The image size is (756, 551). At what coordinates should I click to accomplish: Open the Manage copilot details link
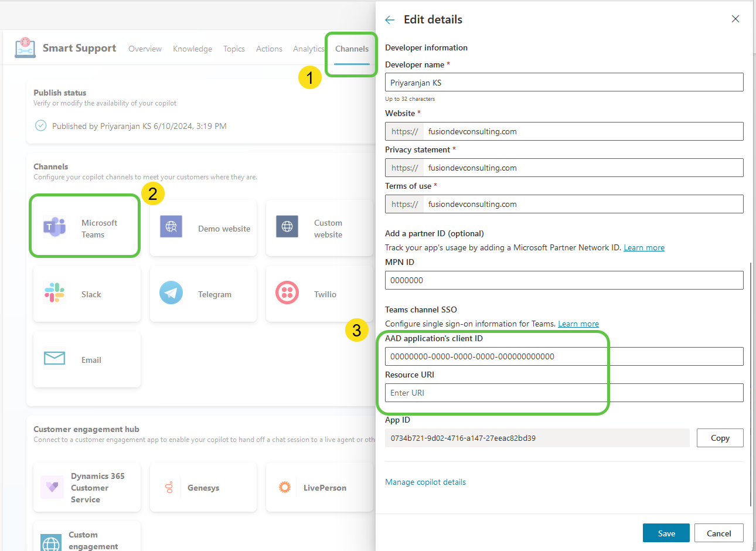[425, 482]
